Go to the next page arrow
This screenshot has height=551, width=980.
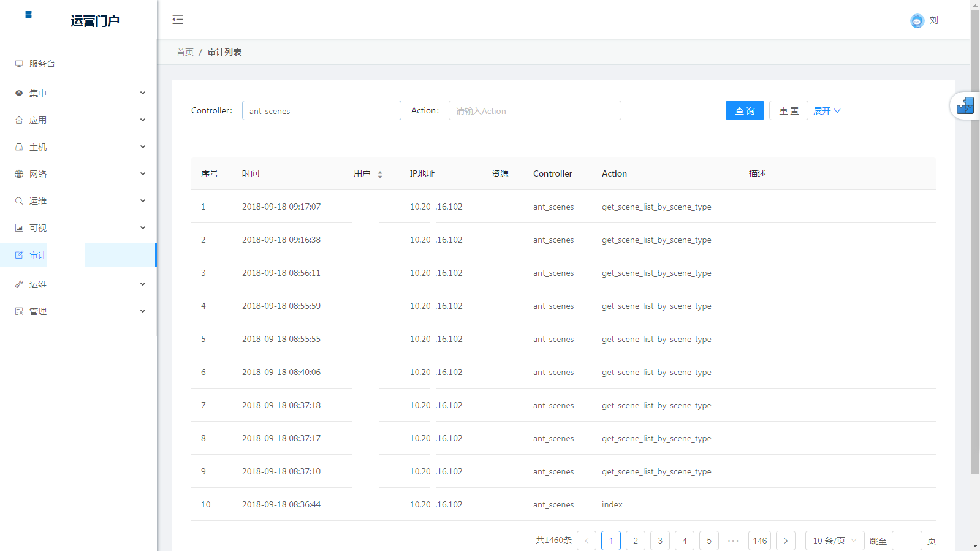click(x=786, y=541)
